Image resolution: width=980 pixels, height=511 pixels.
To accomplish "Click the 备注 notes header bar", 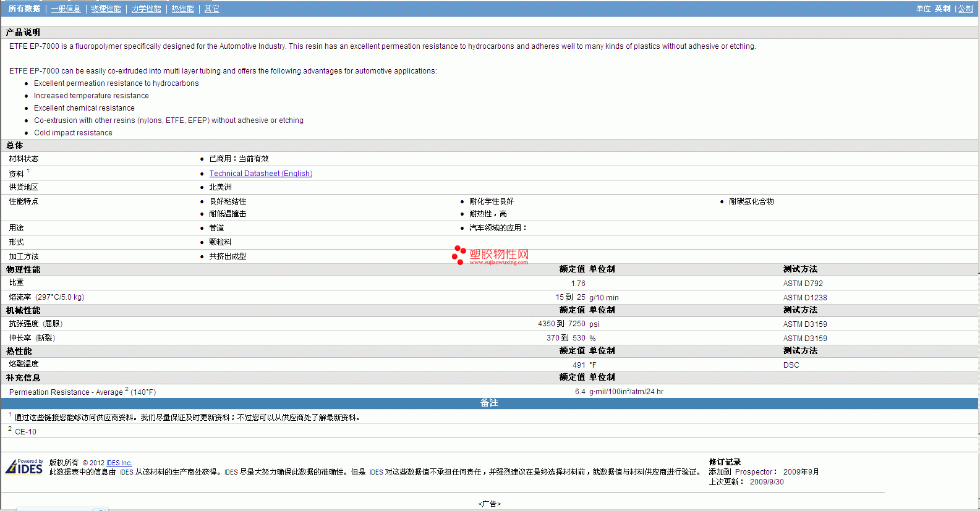I will click(x=490, y=403).
